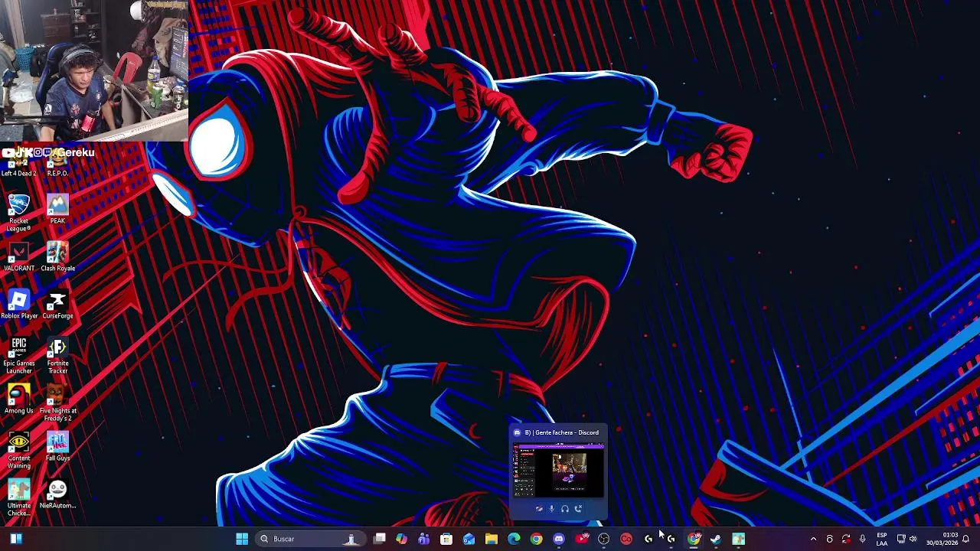Open the clock and calendar flyout

[x=942, y=539]
